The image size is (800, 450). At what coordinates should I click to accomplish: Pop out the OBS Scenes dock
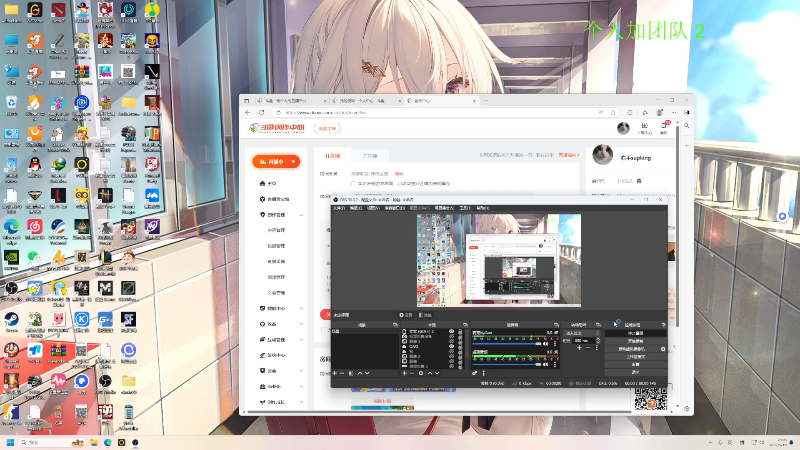click(395, 325)
